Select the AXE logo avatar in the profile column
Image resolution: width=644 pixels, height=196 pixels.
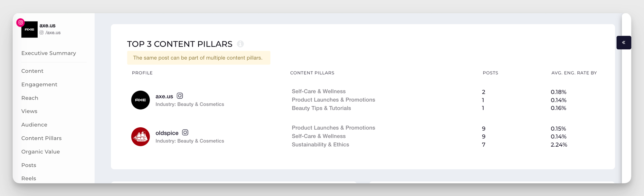coord(140,100)
